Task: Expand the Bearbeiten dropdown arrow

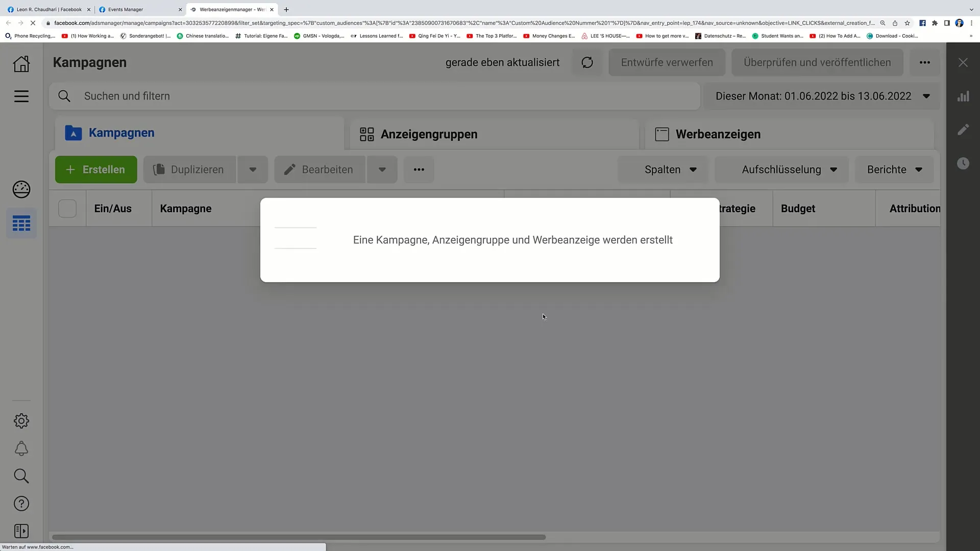Action: tap(382, 169)
